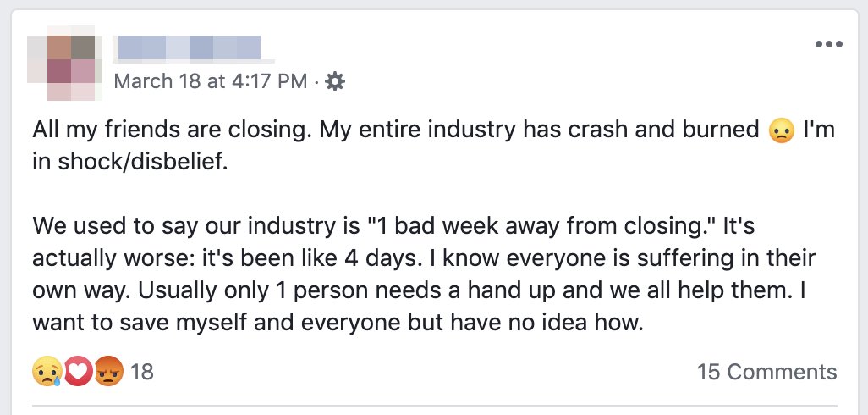Click the angry reaction icon

(x=108, y=371)
